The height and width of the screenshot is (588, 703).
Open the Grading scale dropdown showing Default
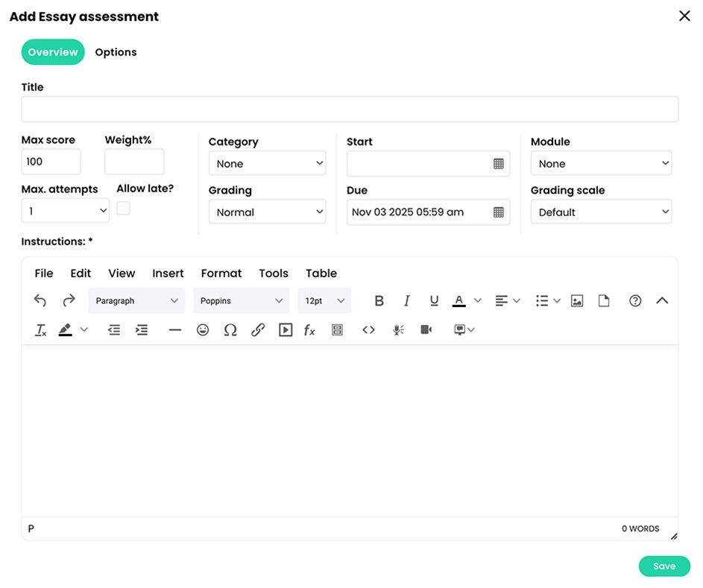point(601,212)
